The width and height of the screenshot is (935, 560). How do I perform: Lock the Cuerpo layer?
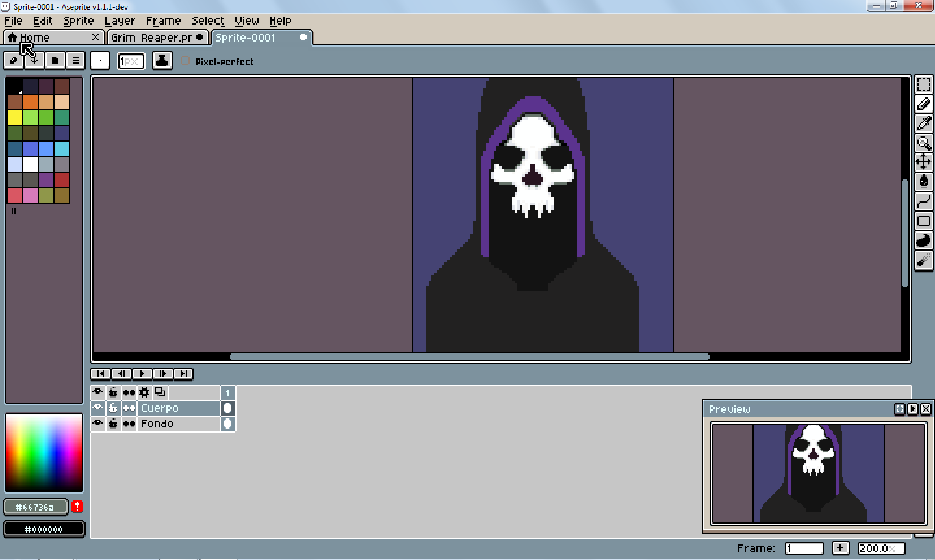pos(113,408)
